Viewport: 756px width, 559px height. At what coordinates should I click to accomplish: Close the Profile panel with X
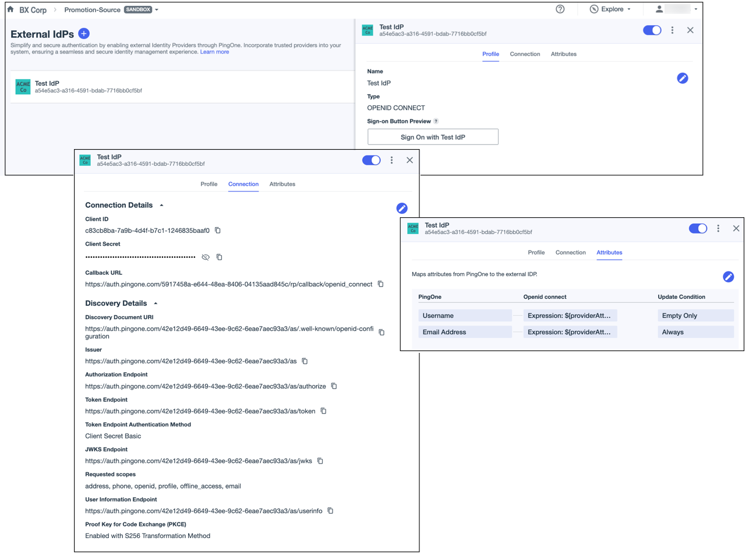(690, 30)
